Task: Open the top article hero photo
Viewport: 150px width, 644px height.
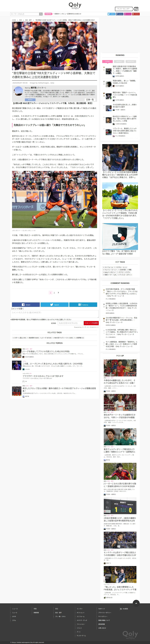Action: (x=55, y=46)
